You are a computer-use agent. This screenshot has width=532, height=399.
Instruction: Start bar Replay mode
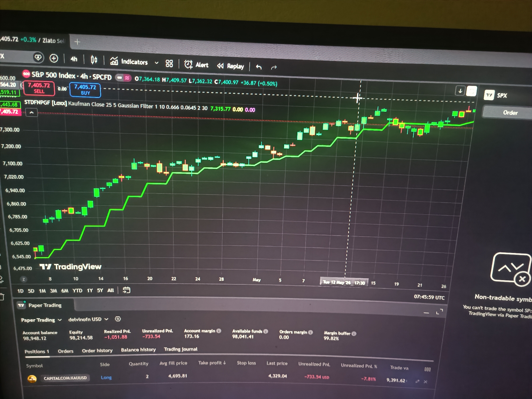[230, 66]
